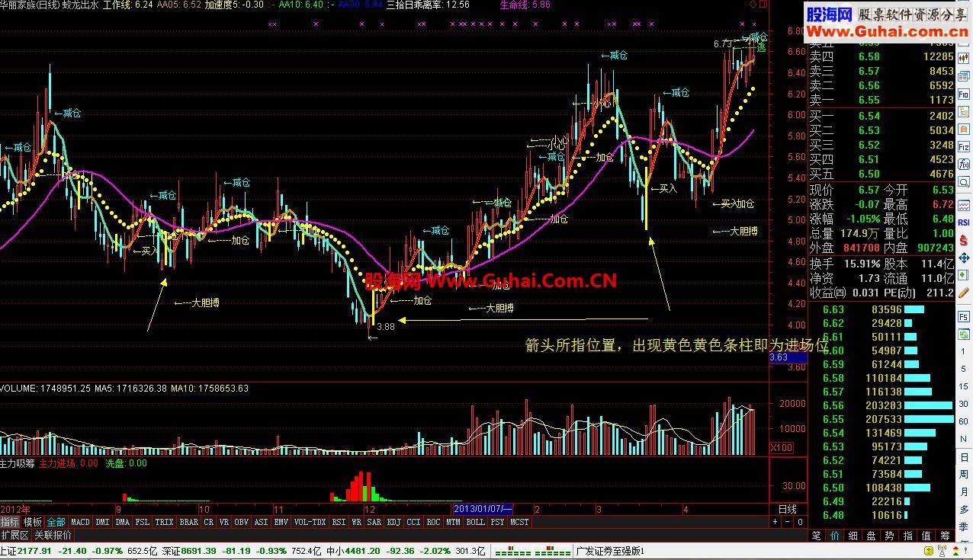Switch to 价 price distribution tab
Screen dimensions: 973x560
pos(835,536)
